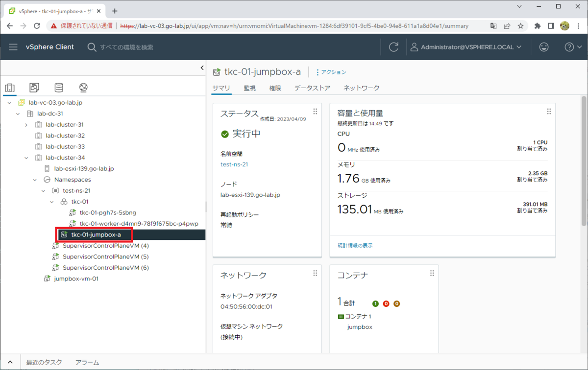Select tkc-01-worker-d4mn9-78f9f675bc-p4pwp VM
588x370 pixels.
139,224
